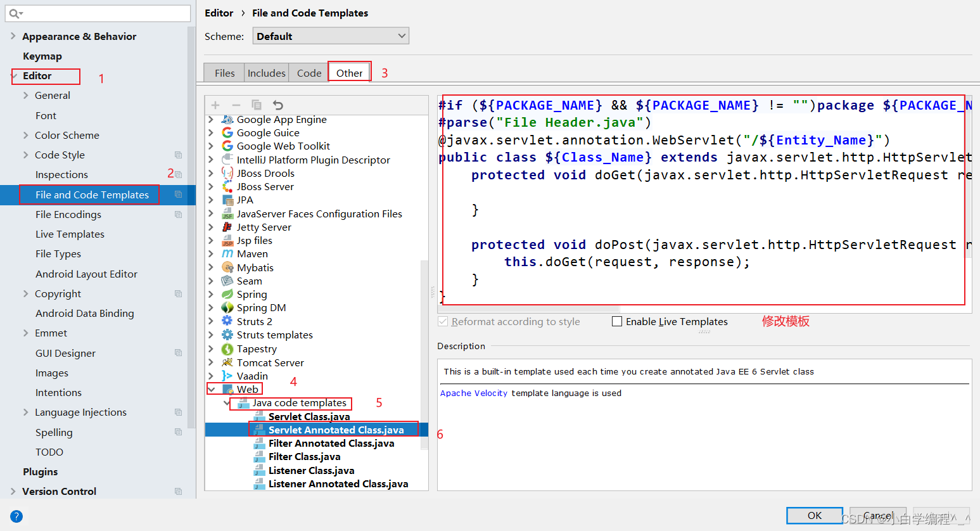The image size is (980, 531).
Task: Open the Live Templates setting
Action: pyautogui.click(x=70, y=234)
